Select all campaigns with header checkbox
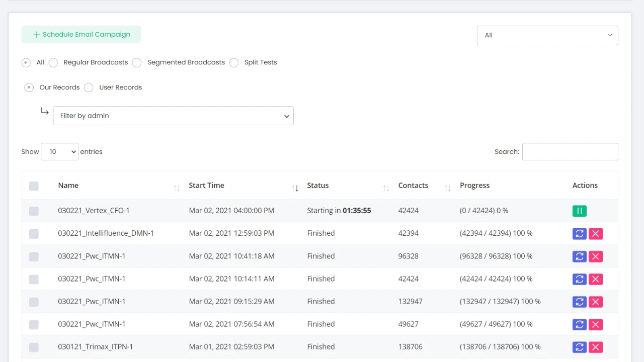This screenshot has height=362, width=644. [x=34, y=186]
